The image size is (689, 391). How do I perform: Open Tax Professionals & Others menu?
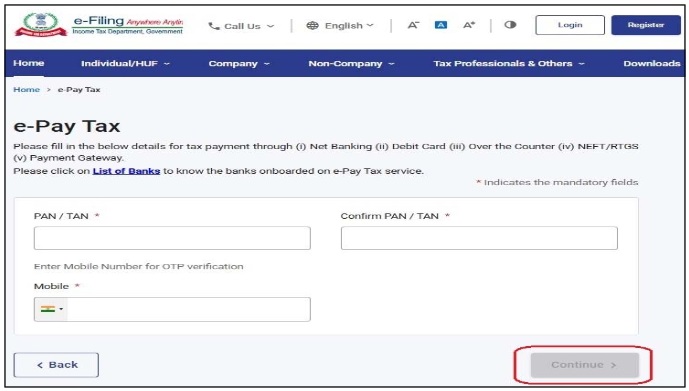(x=509, y=63)
